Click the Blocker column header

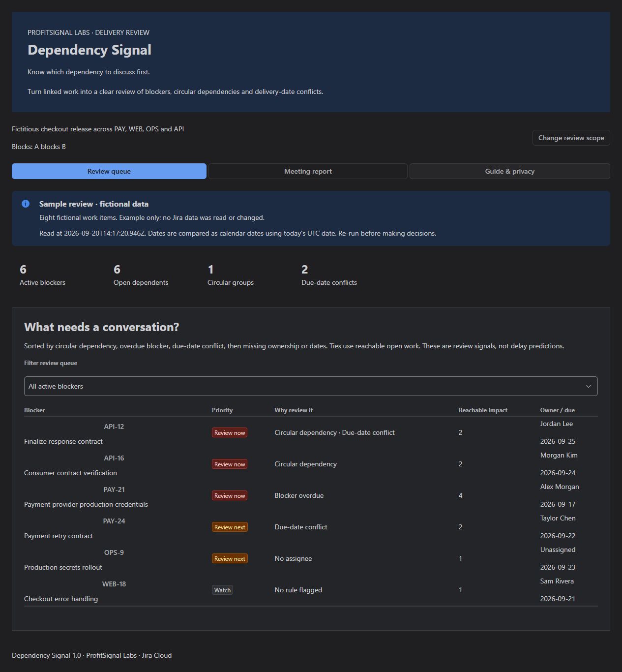coord(34,410)
